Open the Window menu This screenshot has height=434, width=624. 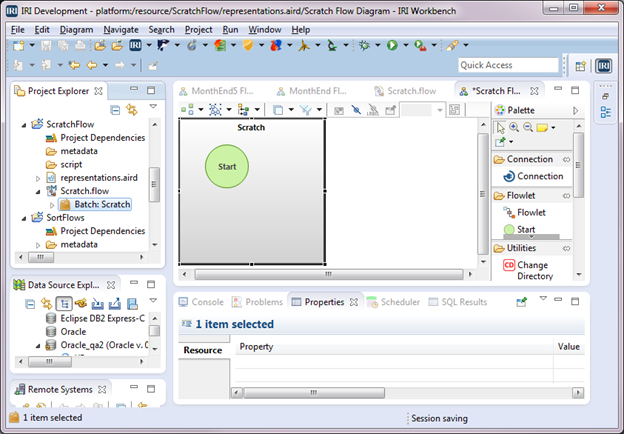tap(265, 30)
